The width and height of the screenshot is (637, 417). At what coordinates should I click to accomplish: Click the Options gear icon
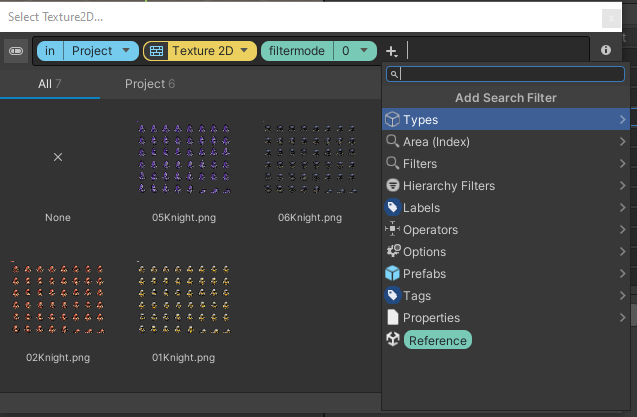[x=393, y=252]
